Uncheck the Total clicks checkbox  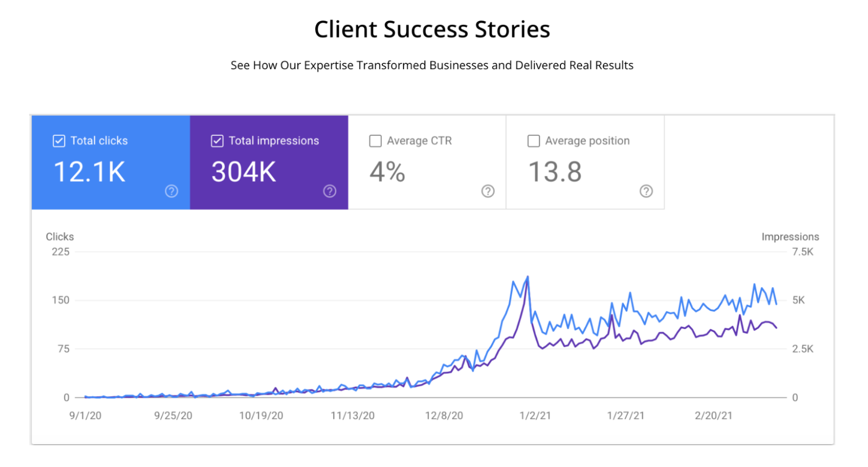(59, 141)
